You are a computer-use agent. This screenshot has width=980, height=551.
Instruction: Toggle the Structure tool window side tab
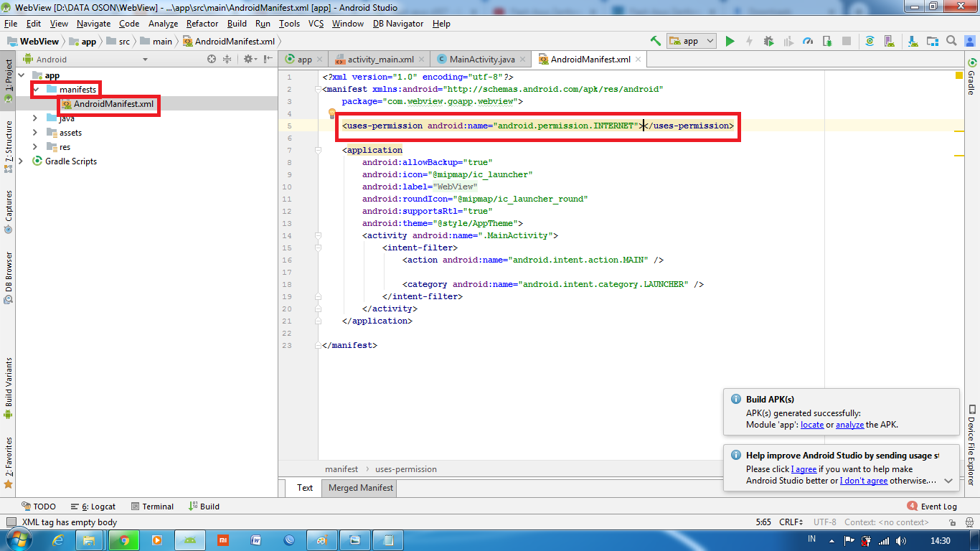(x=8, y=147)
